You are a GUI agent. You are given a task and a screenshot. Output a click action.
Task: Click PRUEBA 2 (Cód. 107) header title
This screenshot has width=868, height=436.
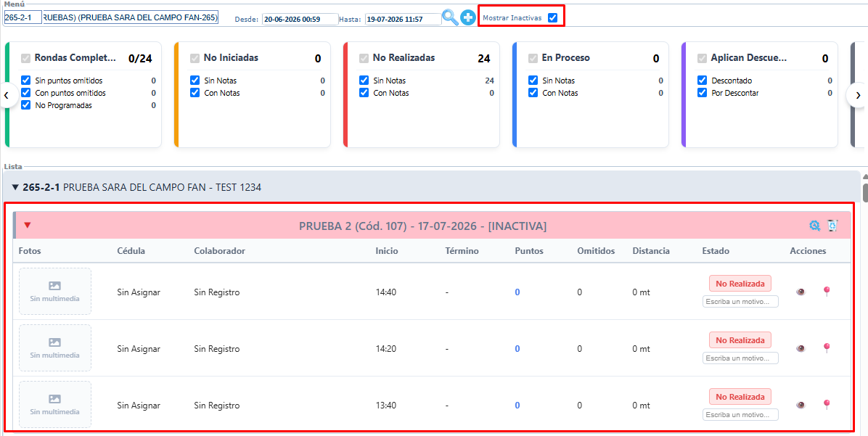[423, 226]
